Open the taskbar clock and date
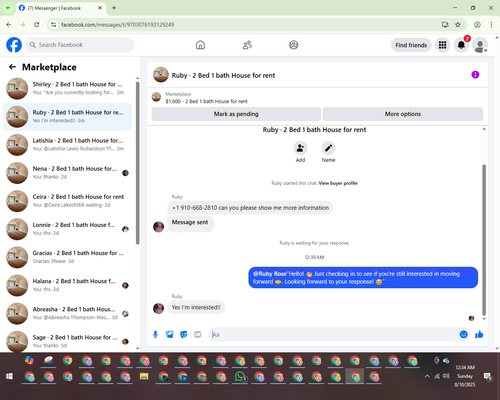 (x=465, y=376)
